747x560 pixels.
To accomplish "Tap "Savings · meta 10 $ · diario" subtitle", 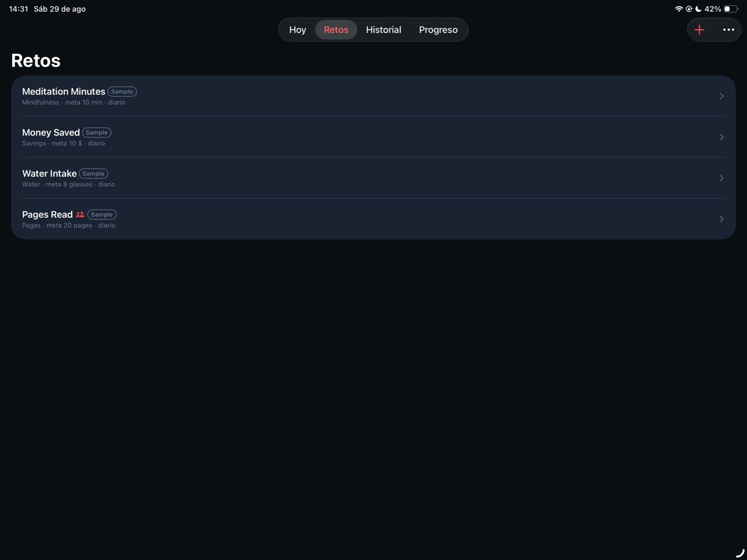I will tap(64, 144).
